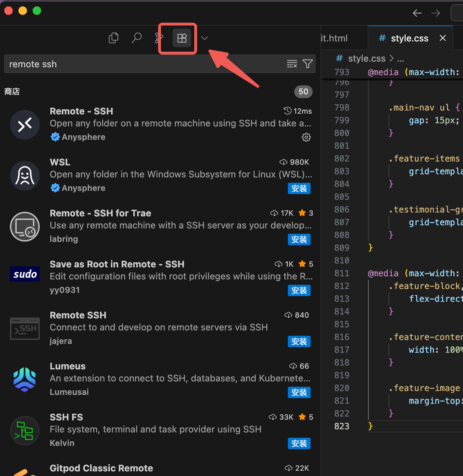Close the style.css tab
463x476 pixels.
(443, 38)
